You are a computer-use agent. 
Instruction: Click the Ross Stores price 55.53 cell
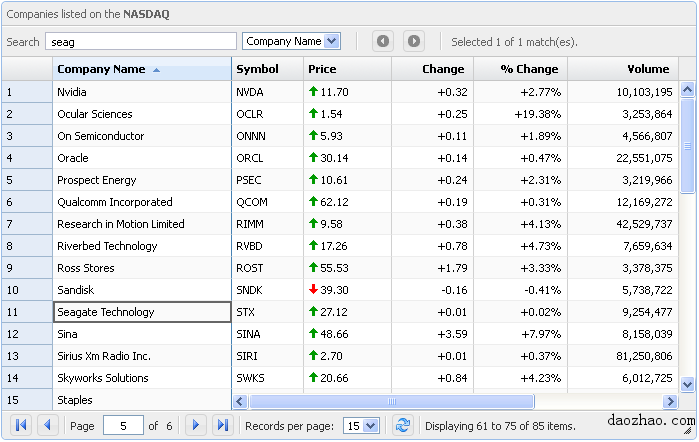[x=347, y=268]
